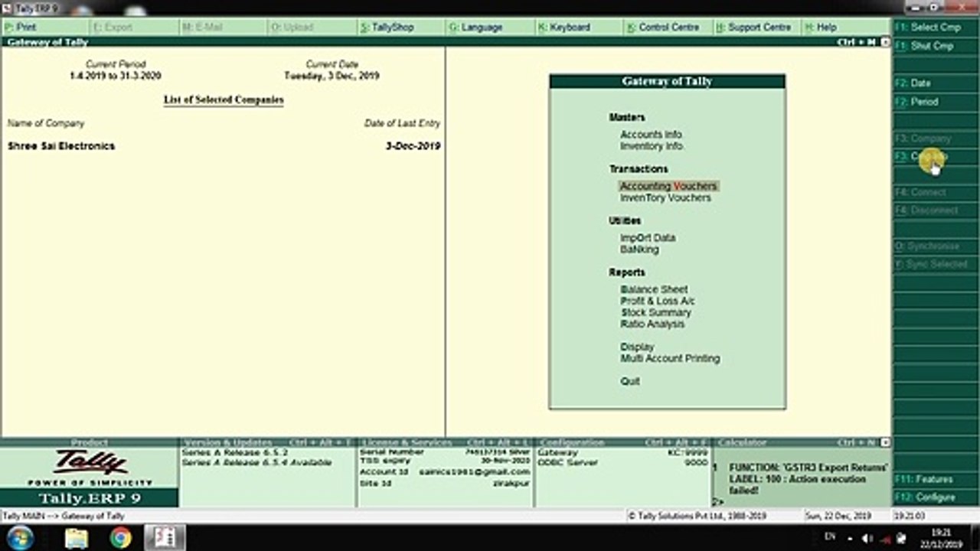Select Quit in Gateway of Tally
The width and height of the screenshot is (980, 551).
[630, 382]
